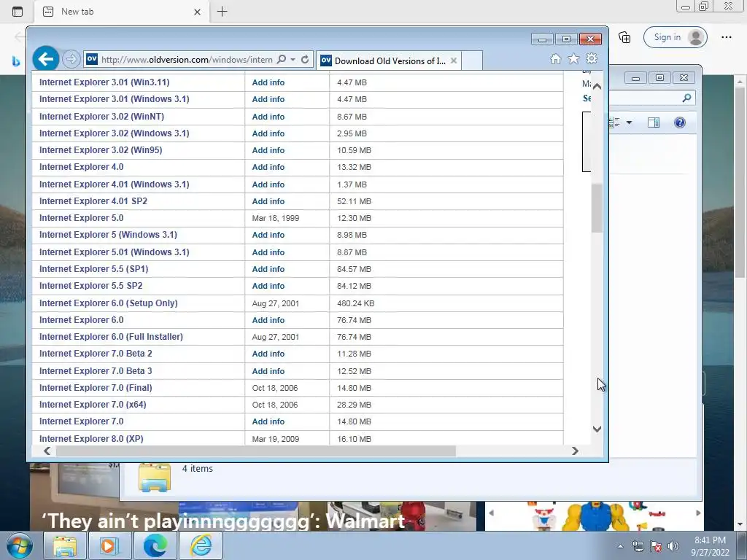This screenshot has width=747, height=560.
Task: Open IE Favorites star icon
Action: coord(573,58)
